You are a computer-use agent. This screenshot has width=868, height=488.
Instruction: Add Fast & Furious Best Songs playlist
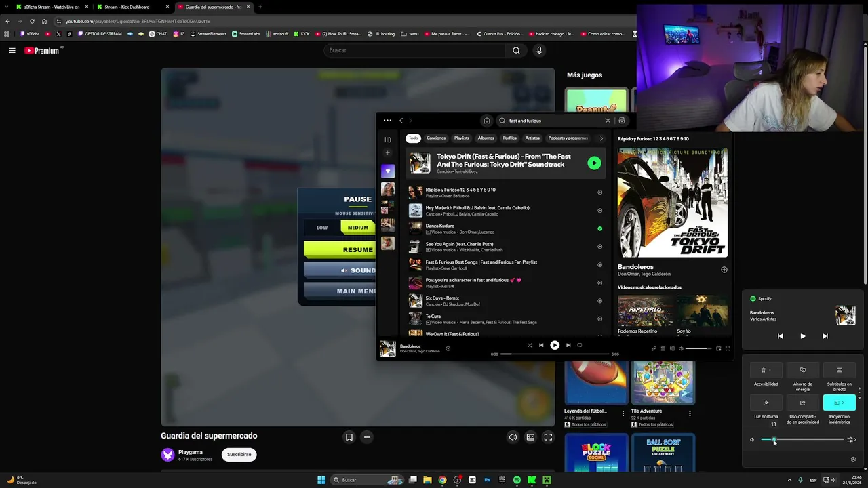click(599, 265)
